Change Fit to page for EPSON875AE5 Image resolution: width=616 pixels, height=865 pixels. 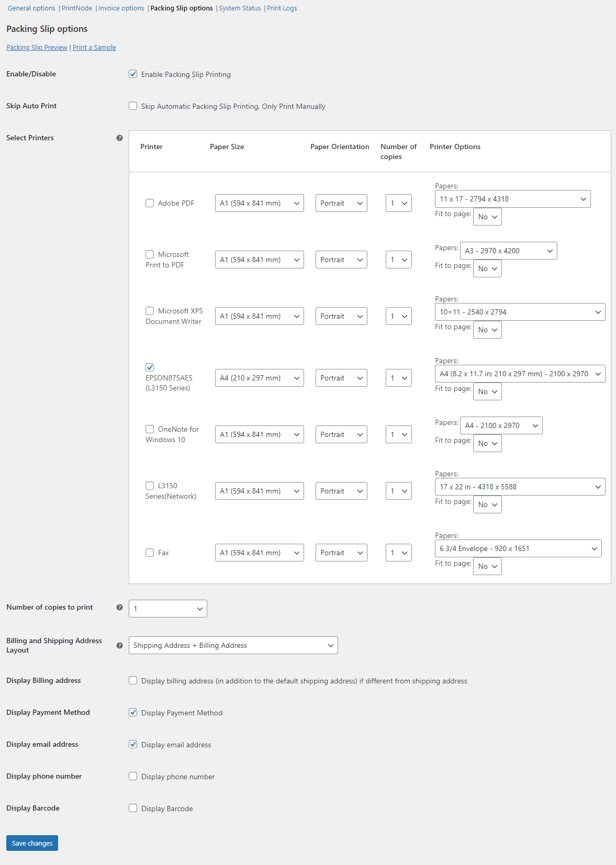click(x=487, y=391)
